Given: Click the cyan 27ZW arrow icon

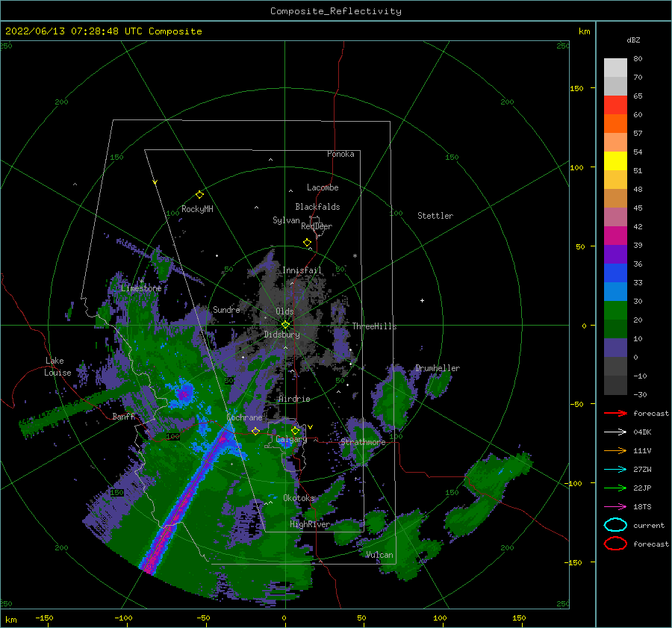Looking at the screenshot, I should coord(615,470).
